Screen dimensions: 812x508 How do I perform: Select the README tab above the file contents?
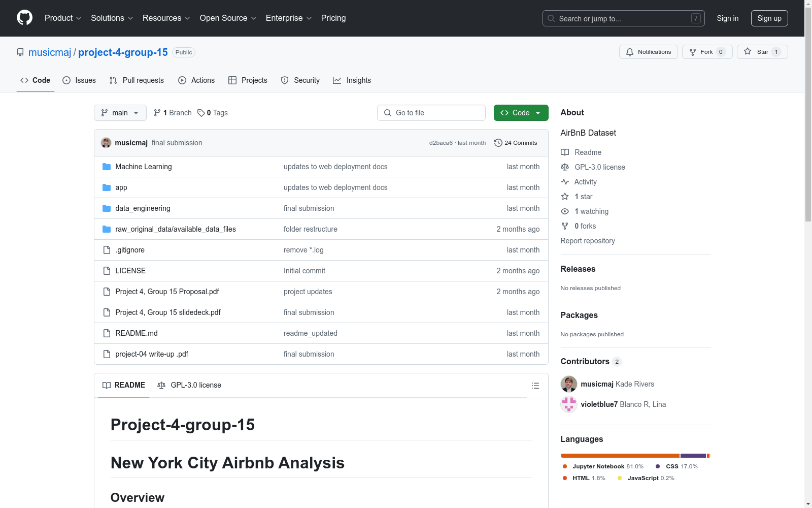tap(124, 385)
